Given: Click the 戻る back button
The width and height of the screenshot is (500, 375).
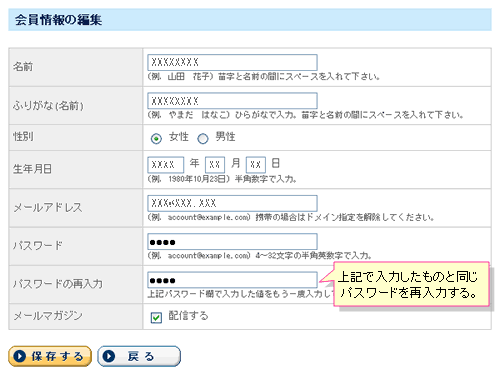Looking at the screenshot, I should [x=139, y=356].
